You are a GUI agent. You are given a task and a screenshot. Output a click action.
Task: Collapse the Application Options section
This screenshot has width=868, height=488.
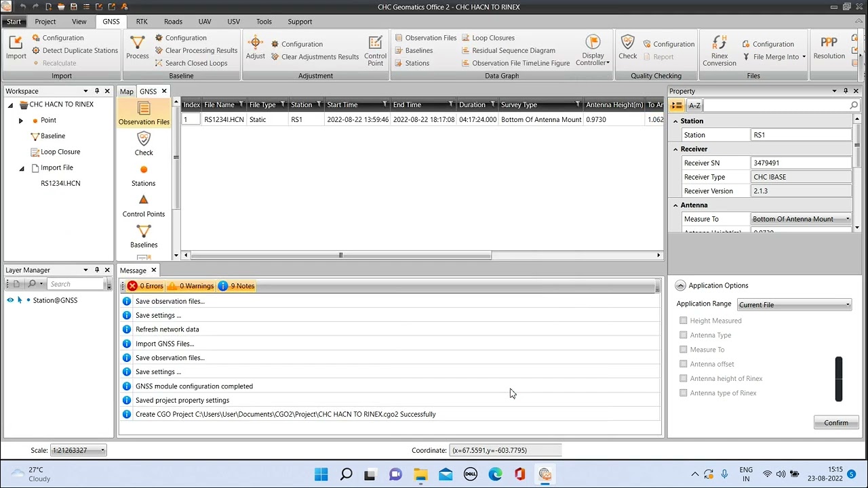(680, 286)
